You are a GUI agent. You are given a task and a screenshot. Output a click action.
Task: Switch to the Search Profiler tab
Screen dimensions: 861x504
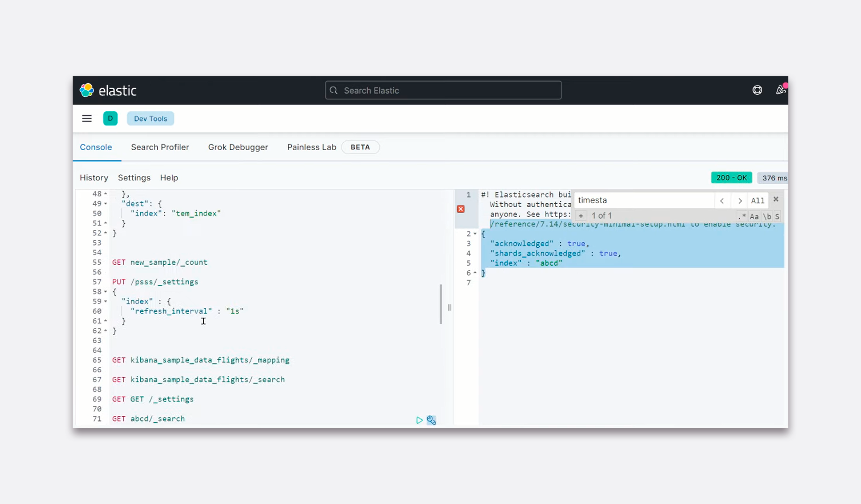(x=160, y=147)
